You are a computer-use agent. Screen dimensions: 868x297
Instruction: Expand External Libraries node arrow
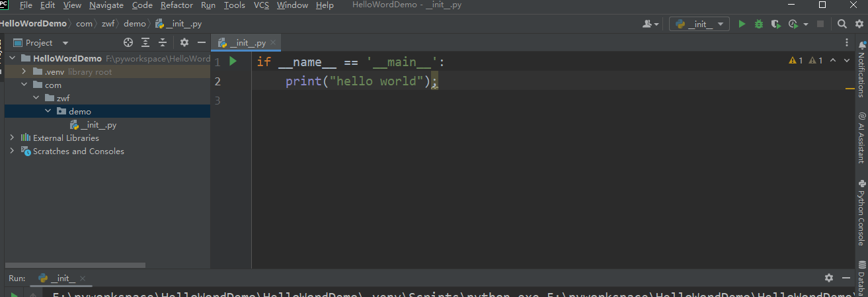[12, 138]
